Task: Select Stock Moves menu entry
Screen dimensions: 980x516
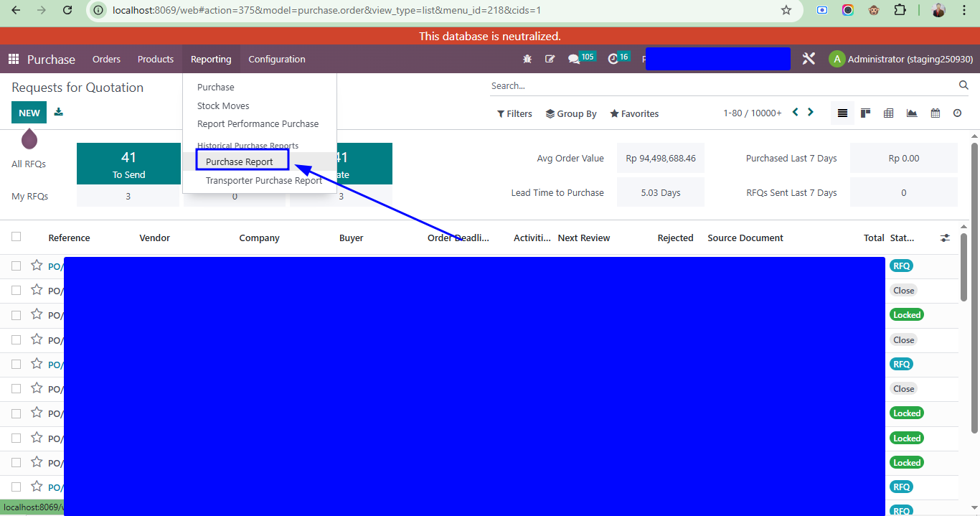Action: coord(223,105)
